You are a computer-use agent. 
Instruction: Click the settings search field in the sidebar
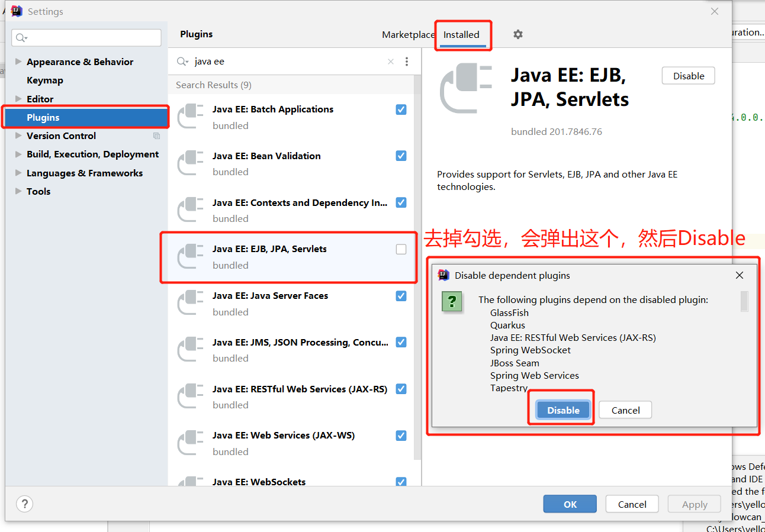pos(86,38)
